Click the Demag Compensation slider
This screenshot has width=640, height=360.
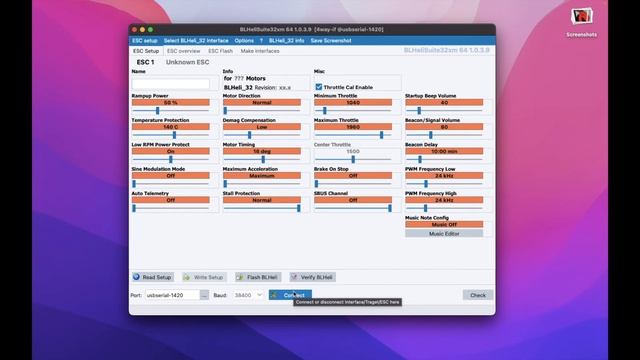tap(262, 135)
